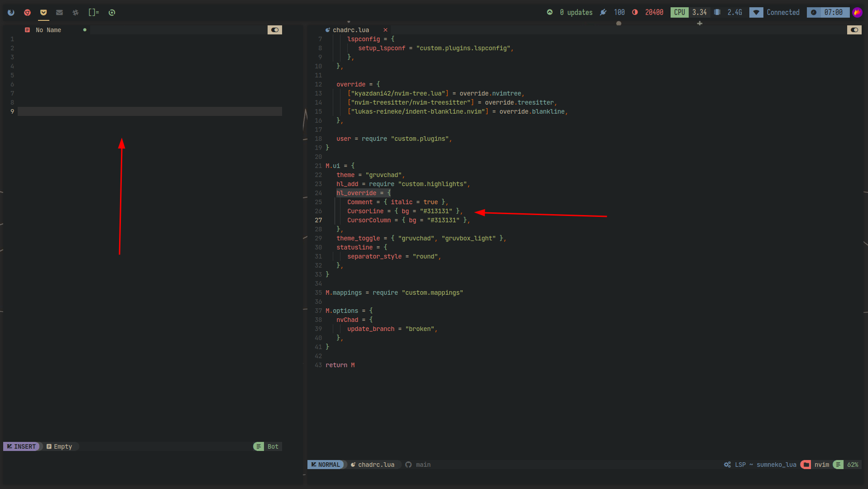The height and width of the screenshot is (489, 868).
Task: Click the '0 updates' label
Action: point(576,12)
